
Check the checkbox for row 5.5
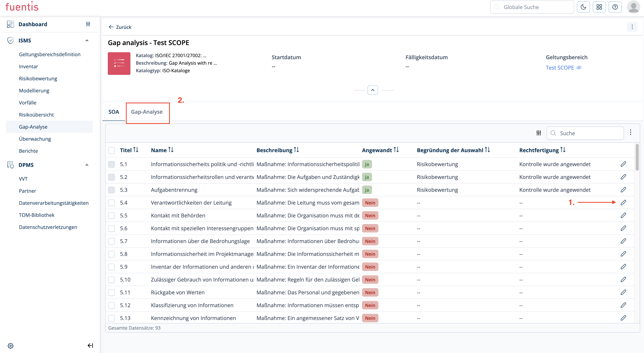111,216
